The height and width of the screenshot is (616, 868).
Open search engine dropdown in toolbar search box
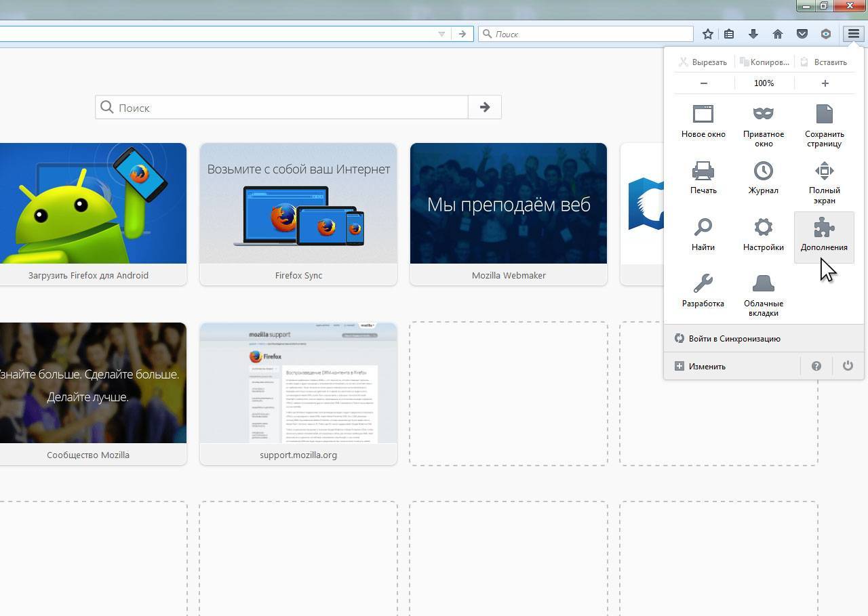tap(487, 34)
